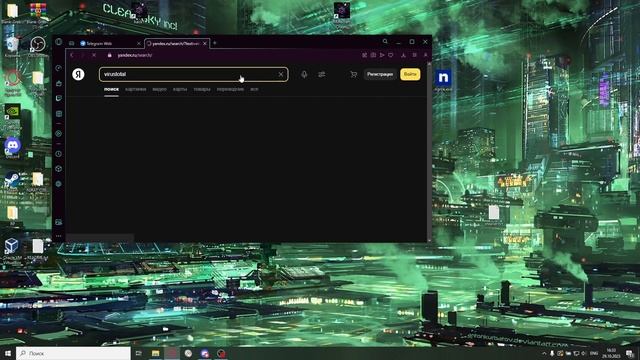Open the WinRAR archive on the desktop
640x360 pixels.
point(38,11)
